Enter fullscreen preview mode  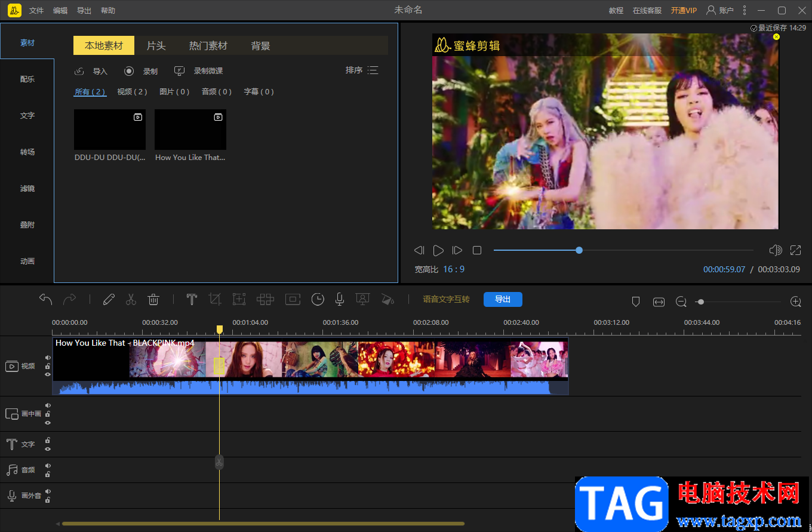click(x=795, y=250)
